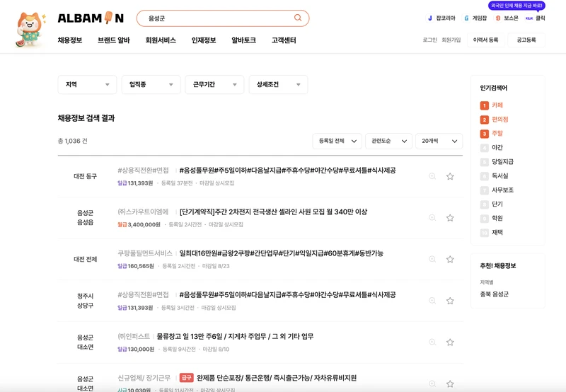Bookmark the 대전 동구 listing with star

point(450,176)
